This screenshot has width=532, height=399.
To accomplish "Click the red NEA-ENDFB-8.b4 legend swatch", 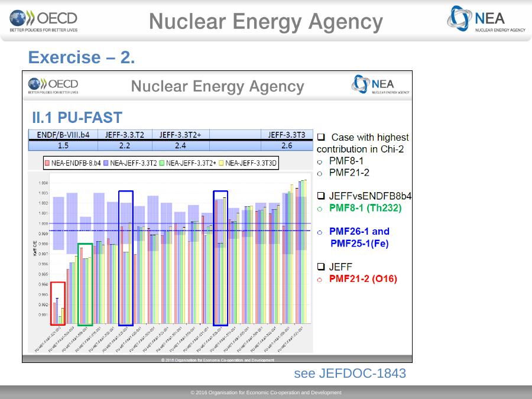I will pos(47,163).
